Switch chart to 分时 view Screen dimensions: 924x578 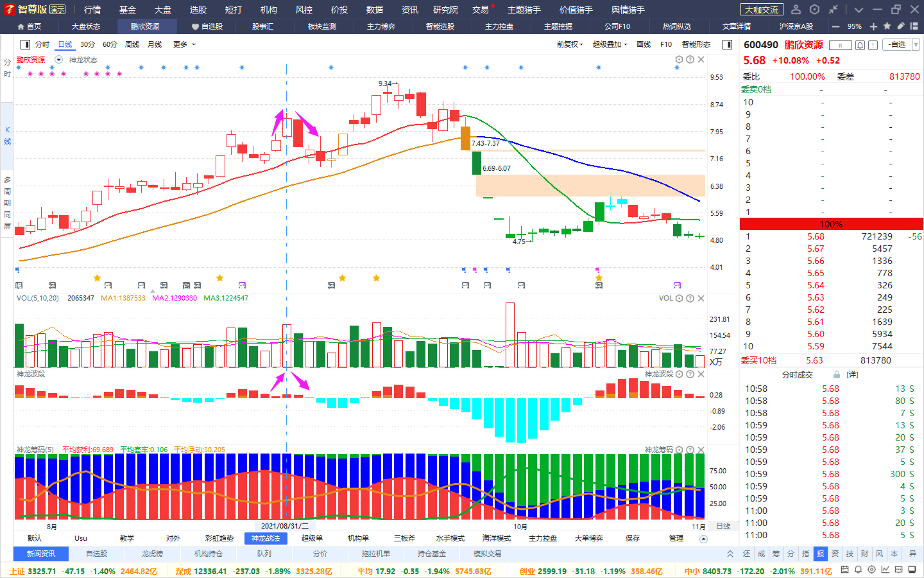pos(42,44)
